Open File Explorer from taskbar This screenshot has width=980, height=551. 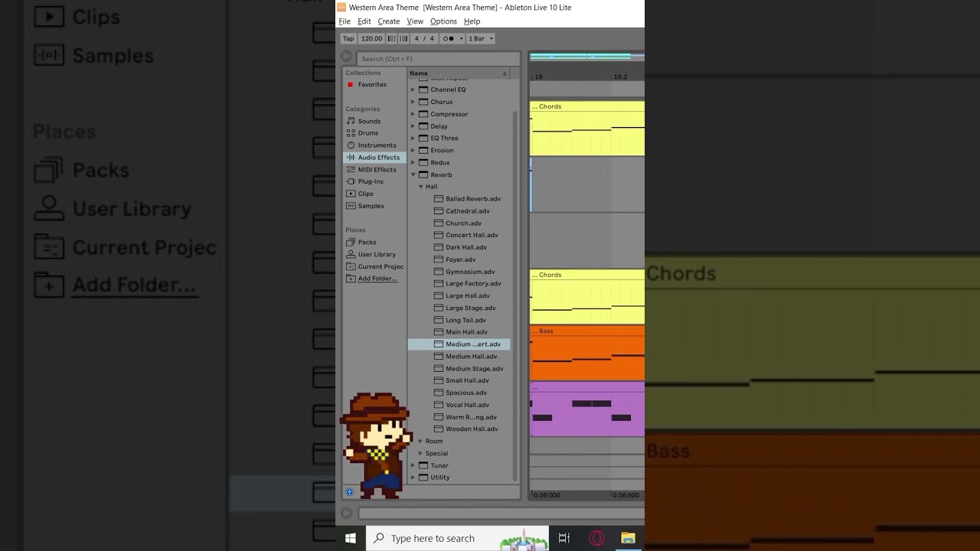(628, 538)
